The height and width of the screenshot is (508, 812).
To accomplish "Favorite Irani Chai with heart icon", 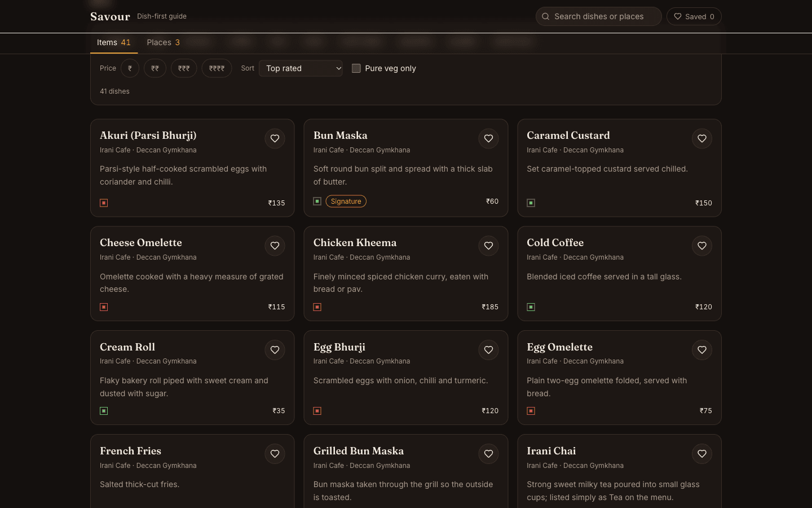I will (702, 454).
